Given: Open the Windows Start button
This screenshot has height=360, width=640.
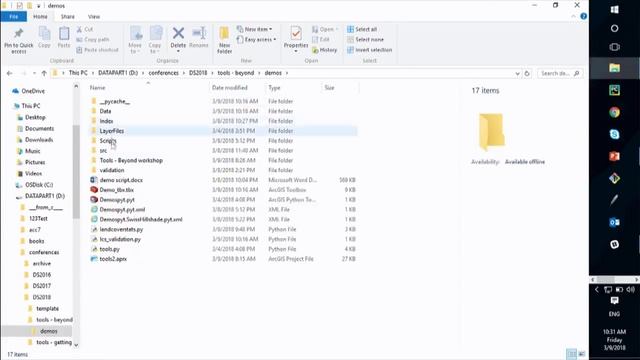Looking at the screenshot, I should pos(614,9).
